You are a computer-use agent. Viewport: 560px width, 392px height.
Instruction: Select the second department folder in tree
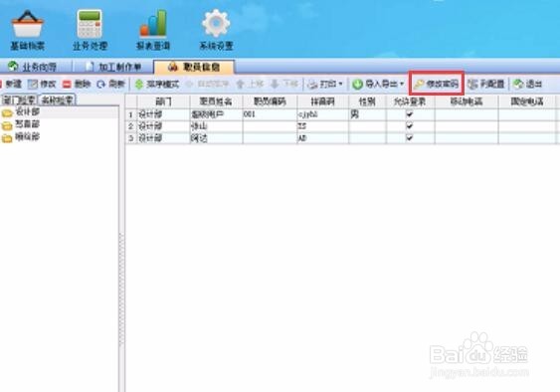[21, 124]
